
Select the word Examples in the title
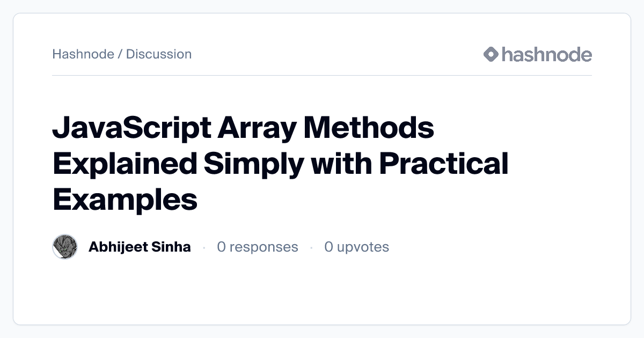(x=125, y=199)
